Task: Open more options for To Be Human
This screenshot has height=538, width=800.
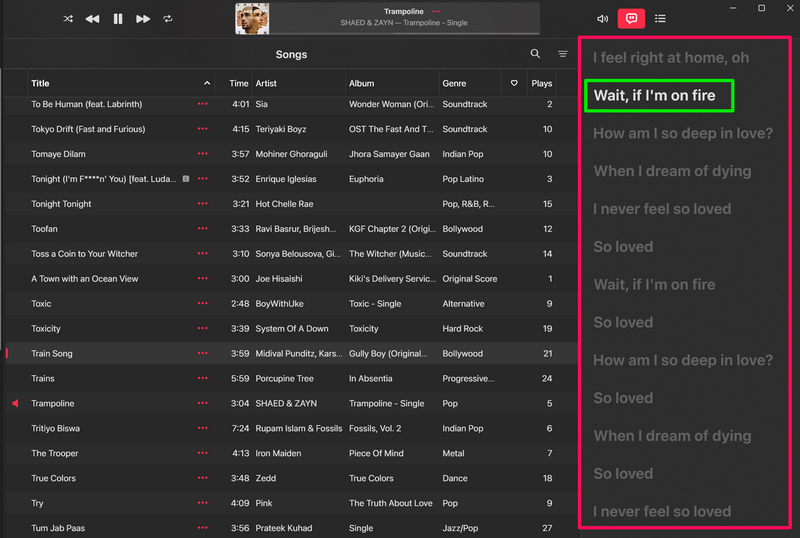Action: tap(203, 104)
